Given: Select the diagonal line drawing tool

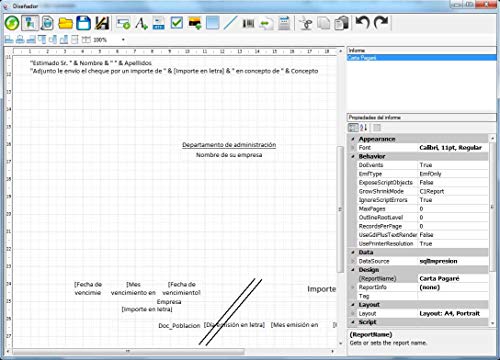Looking at the screenshot, I should [230, 23].
